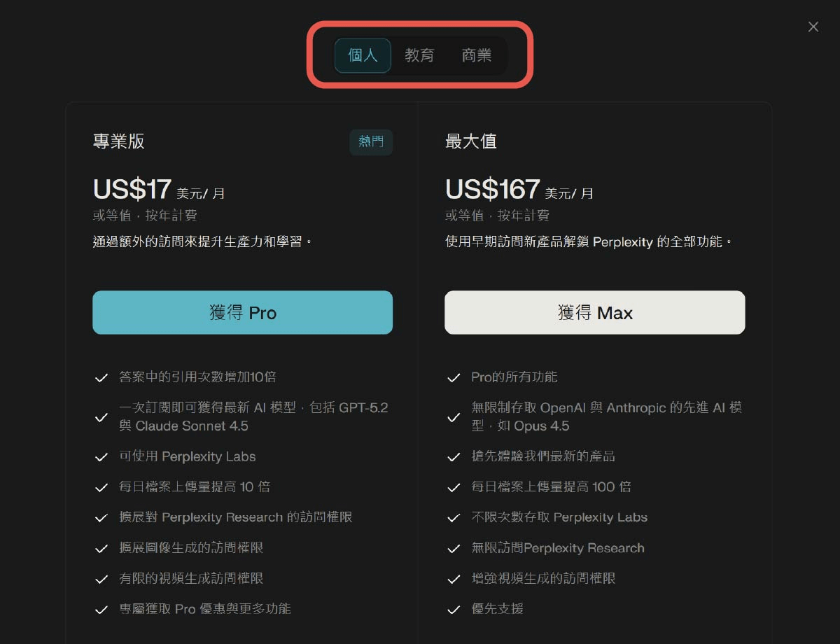Screen dimensions: 840x644
Task: Click the checkmark beside 不限次數存取 Perplexity Labs
Action: 454,517
